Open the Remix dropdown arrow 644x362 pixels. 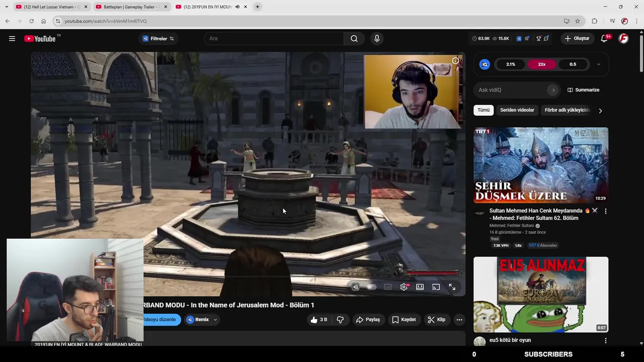coord(215,320)
